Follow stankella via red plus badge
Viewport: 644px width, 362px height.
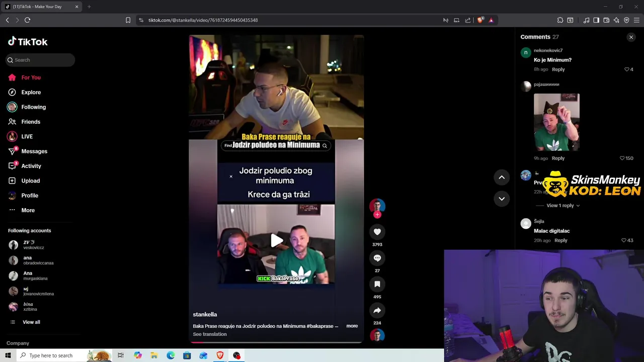tap(377, 215)
